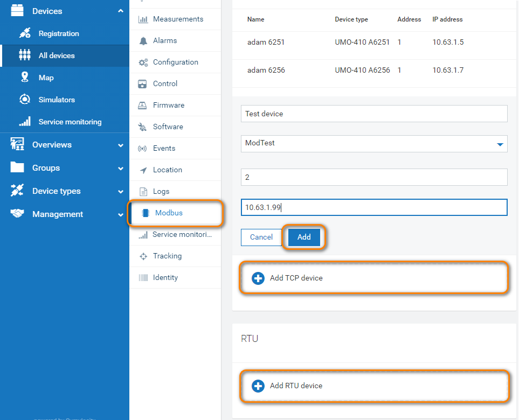The width and height of the screenshot is (519, 420).
Task: Expand the Device types section chevron
Action: tap(121, 192)
